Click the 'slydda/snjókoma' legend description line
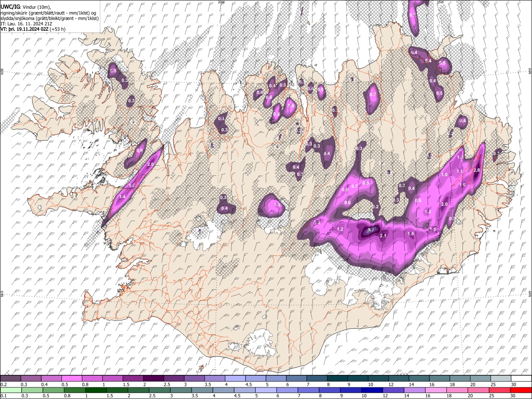Image resolution: width=532 pixels, height=399 pixels. click(x=50, y=18)
